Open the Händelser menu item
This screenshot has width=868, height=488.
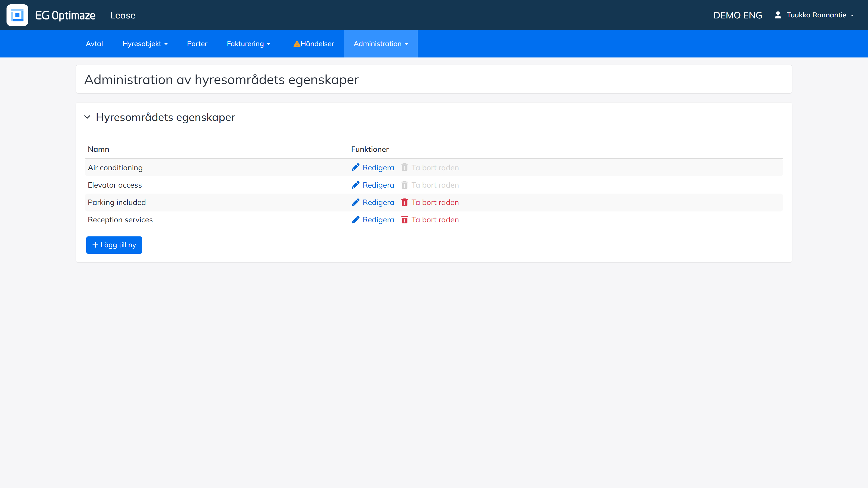point(313,44)
